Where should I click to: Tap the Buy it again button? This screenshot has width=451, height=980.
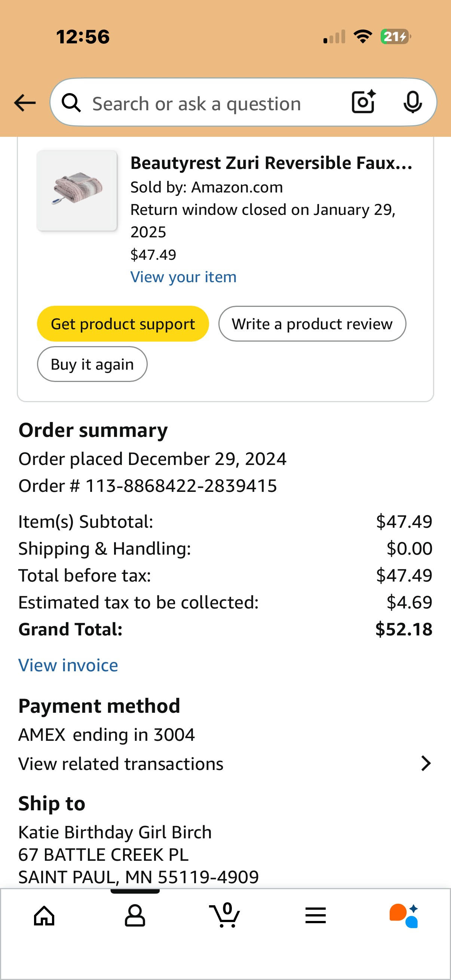coord(92,364)
